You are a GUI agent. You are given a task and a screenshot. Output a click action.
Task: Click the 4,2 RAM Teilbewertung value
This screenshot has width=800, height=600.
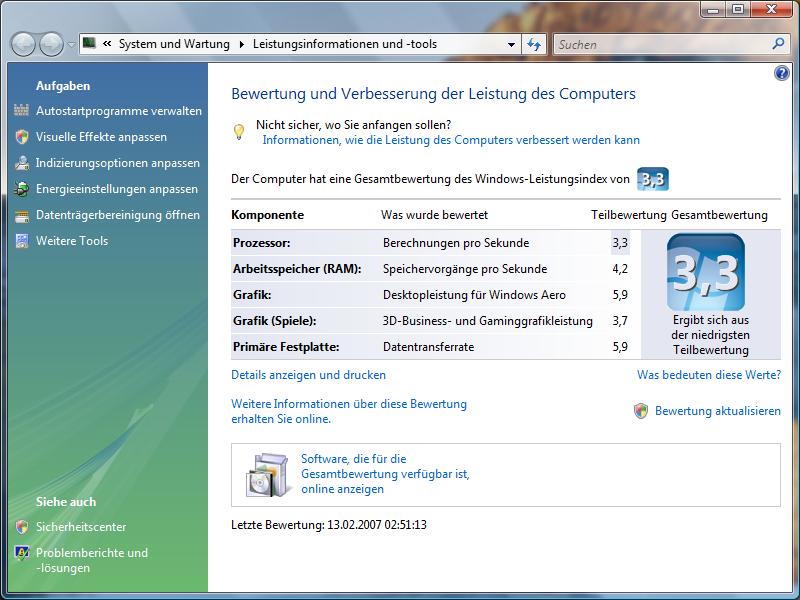point(620,269)
